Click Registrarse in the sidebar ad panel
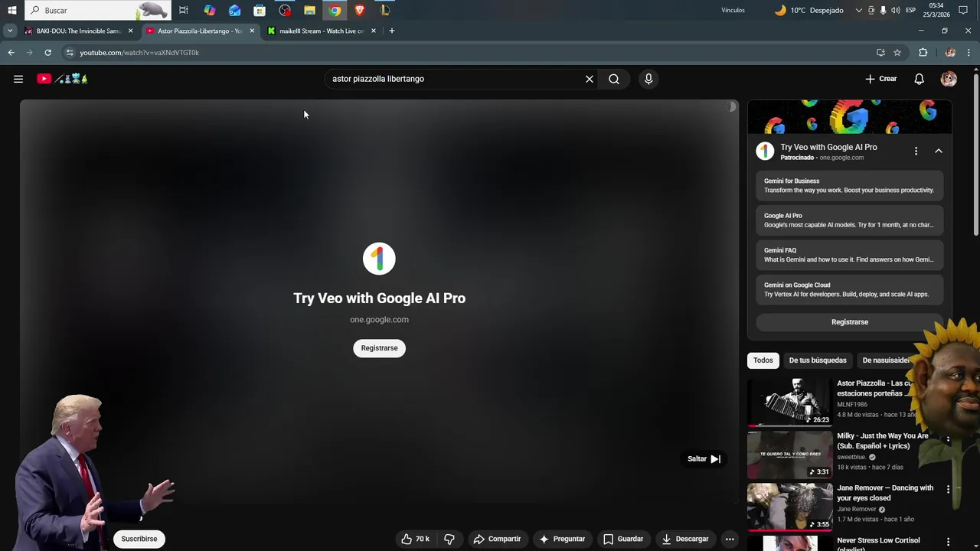This screenshot has width=980, height=551. (850, 322)
